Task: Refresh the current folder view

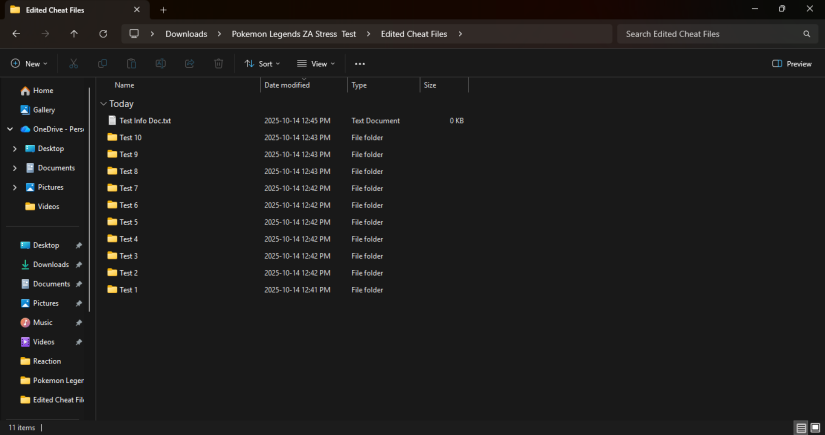Action: pos(103,34)
